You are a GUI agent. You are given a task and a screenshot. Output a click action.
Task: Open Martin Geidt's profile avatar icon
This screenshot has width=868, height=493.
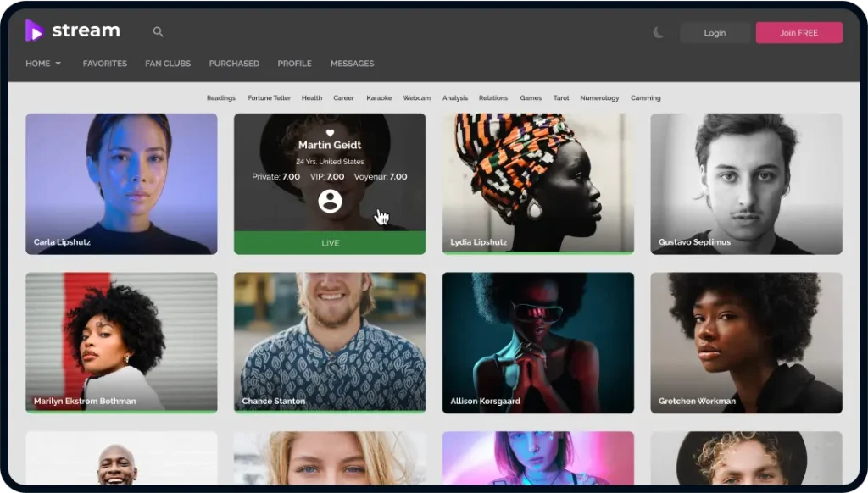point(330,201)
